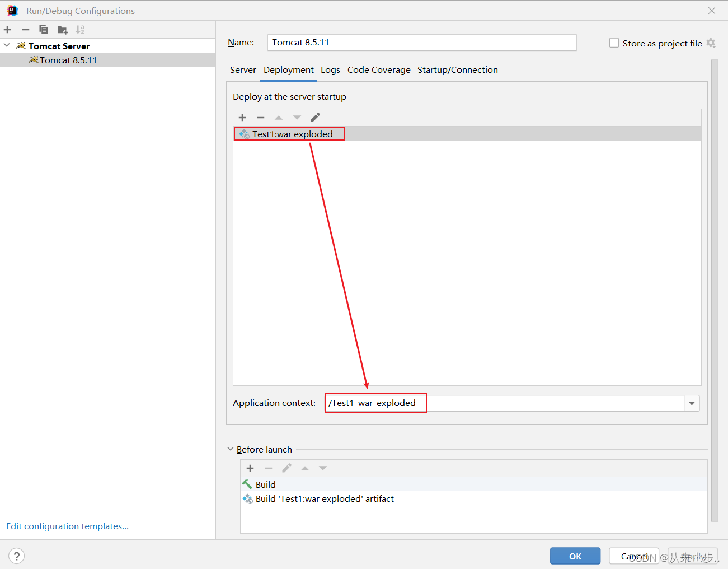The height and width of the screenshot is (569, 728).
Task: Click the Name input field
Action: click(x=422, y=43)
